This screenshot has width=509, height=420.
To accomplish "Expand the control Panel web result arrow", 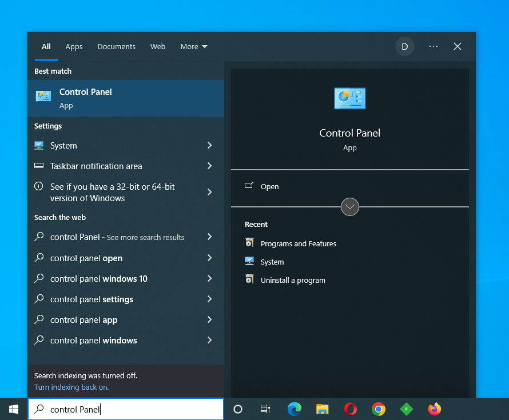I will coord(209,237).
